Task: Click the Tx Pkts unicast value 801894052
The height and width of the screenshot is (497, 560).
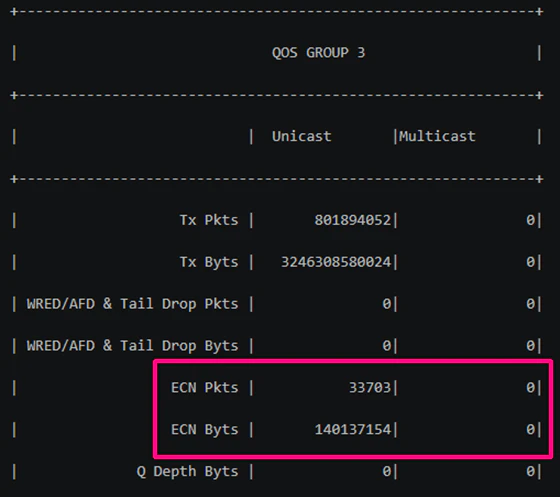Action: 352,220
